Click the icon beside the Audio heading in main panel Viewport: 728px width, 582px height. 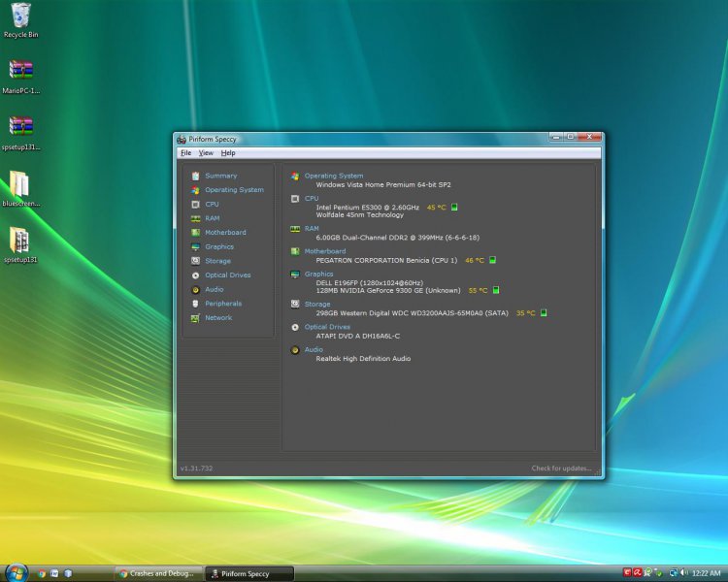point(295,350)
